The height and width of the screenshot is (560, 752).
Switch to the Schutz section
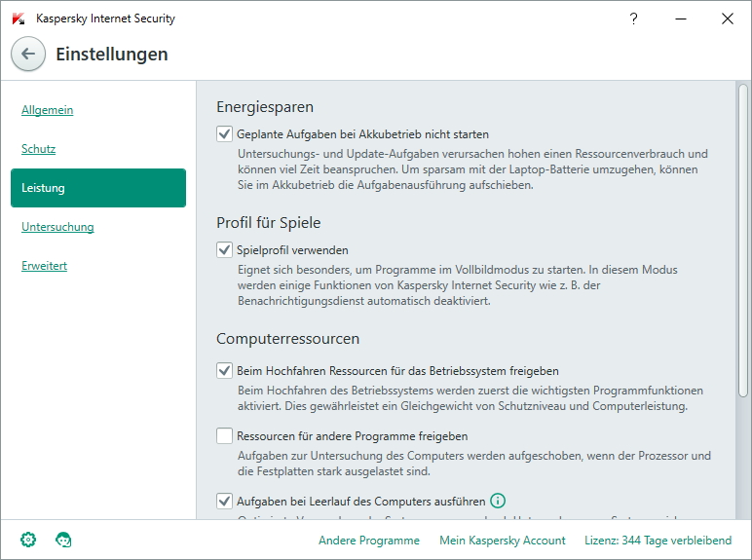coord(38,149)
